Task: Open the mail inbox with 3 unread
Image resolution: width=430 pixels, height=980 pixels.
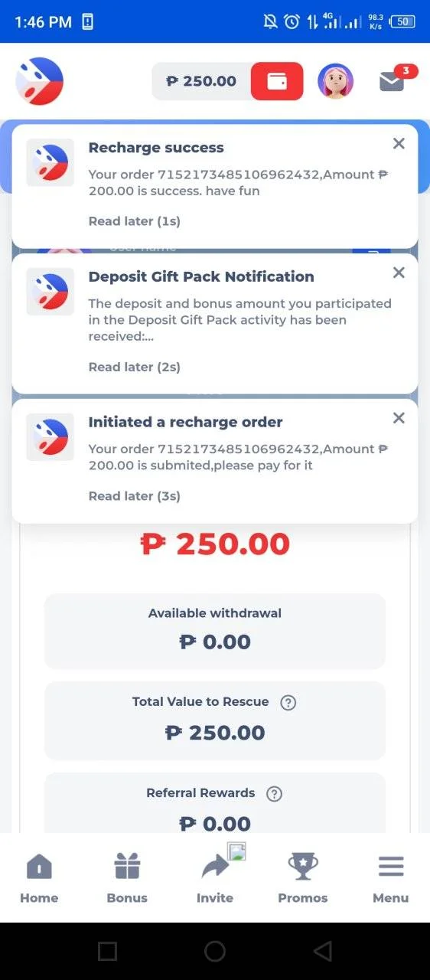Action: (x=393, y=80)
